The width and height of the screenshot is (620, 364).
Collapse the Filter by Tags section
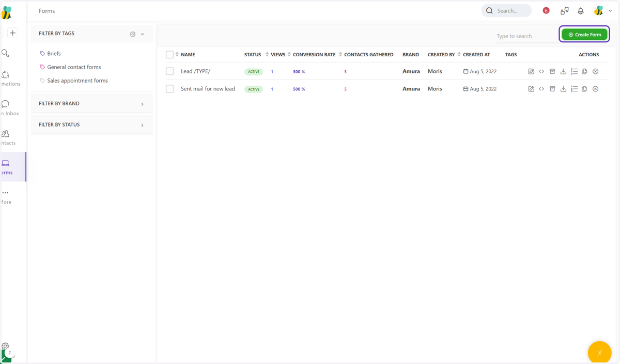coord(143,34)
